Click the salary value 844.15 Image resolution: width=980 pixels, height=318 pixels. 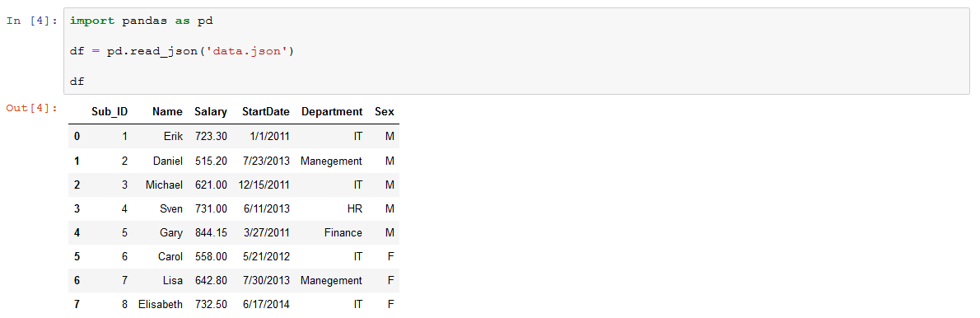[x=212, y=232]
